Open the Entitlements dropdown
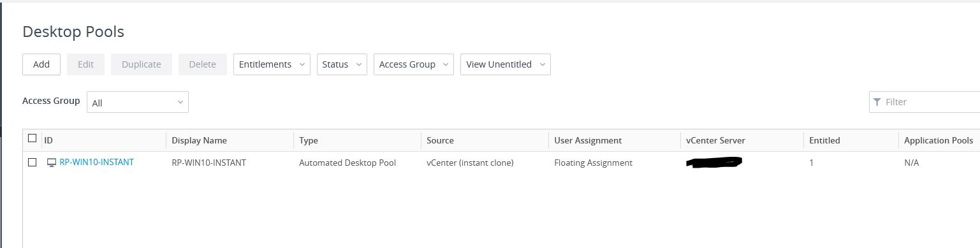The width and height of the screenshot is (980, 248). pos(272,64)
